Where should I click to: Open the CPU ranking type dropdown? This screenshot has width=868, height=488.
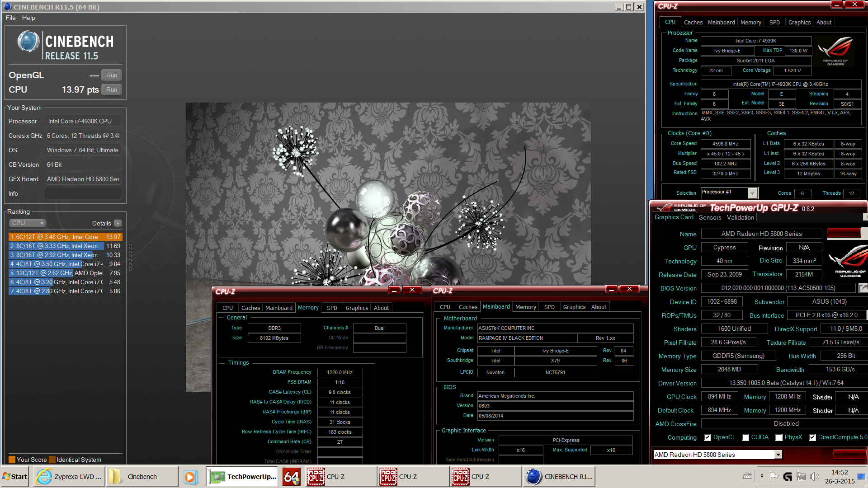coord(28,223)
